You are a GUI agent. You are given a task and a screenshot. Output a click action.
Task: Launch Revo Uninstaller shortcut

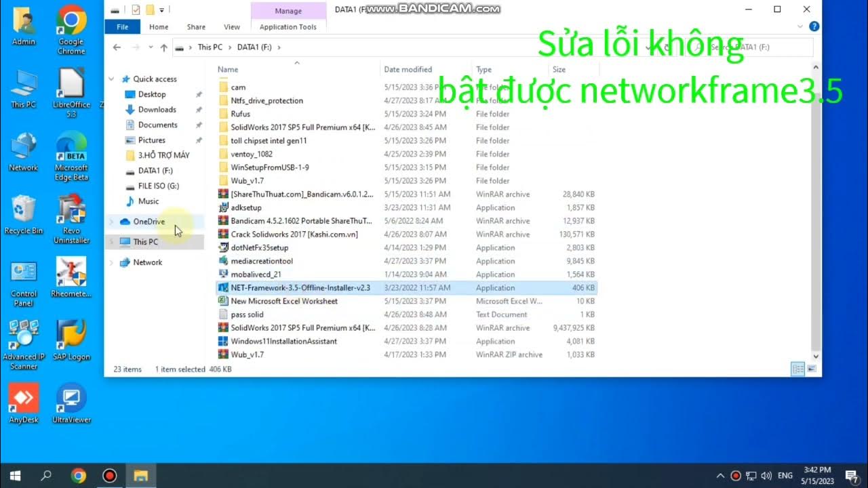tap(71, 219)
